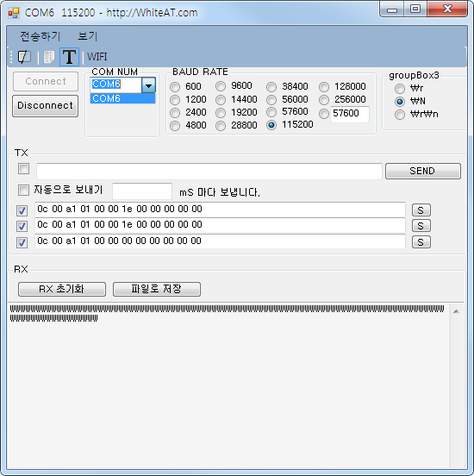Send the third hex row with S
This screenshot has height=476, width=474.
click(421, 242)
